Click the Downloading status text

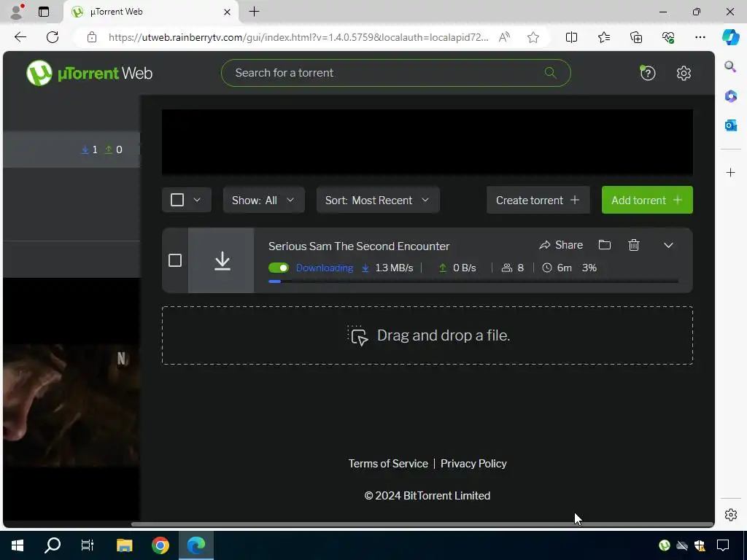point(325,268)
